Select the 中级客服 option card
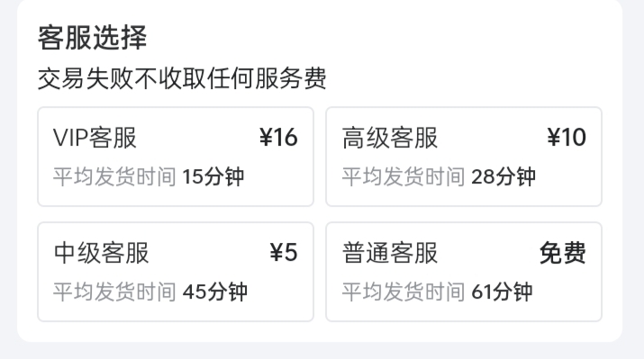644x359 pixels. pos(176,272)
